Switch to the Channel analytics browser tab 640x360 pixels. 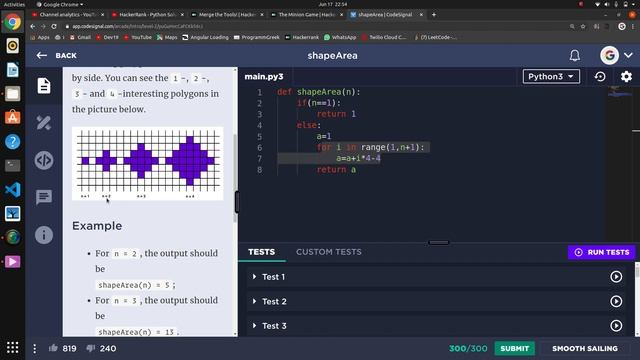coord(68,15)
